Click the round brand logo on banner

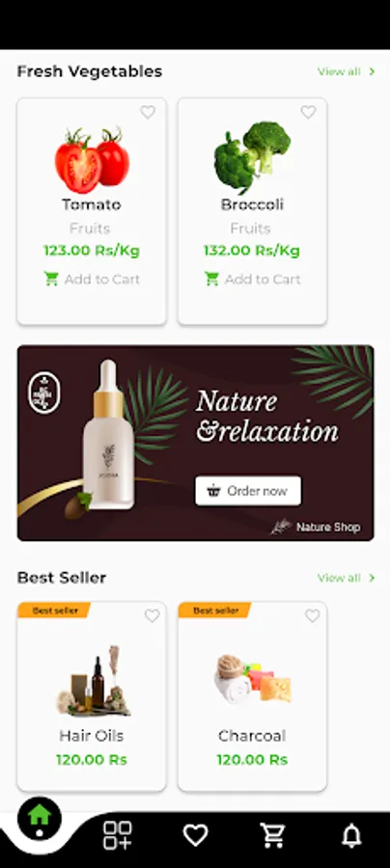tap(44, 393)
